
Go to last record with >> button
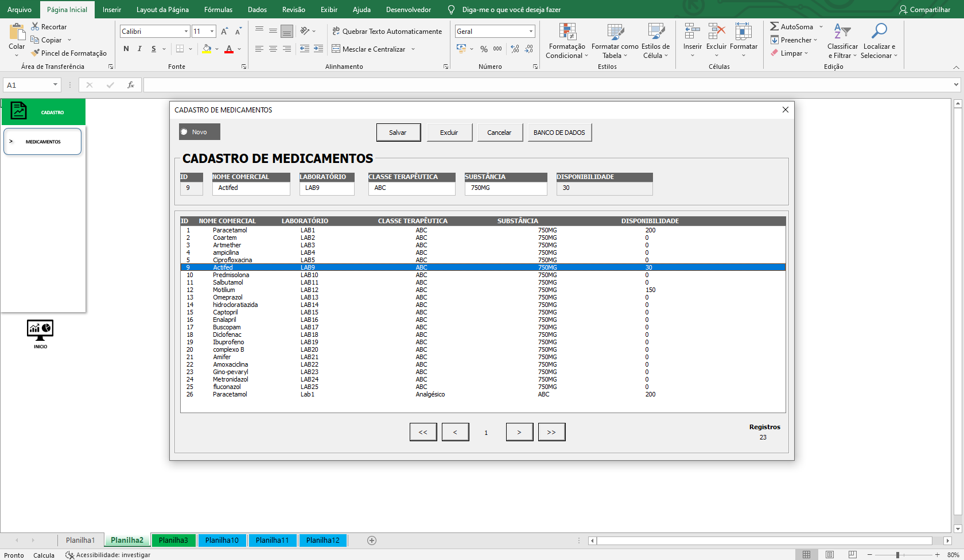[551, 432]
